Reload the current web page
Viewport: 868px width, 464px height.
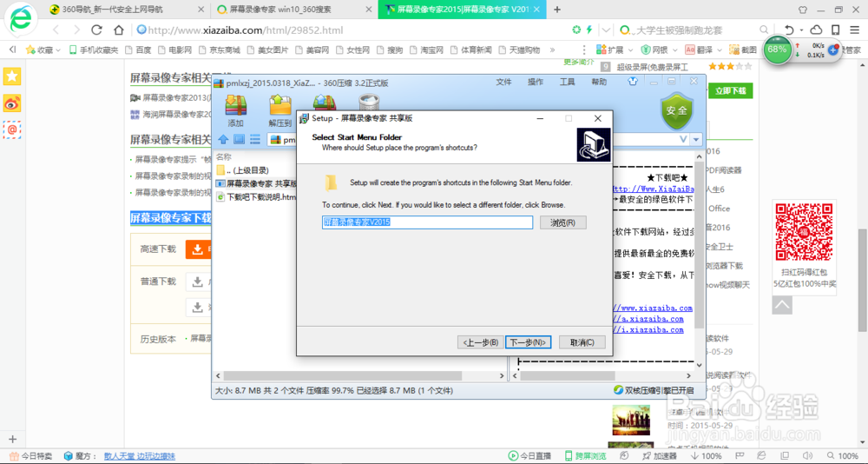click(97, 30)
